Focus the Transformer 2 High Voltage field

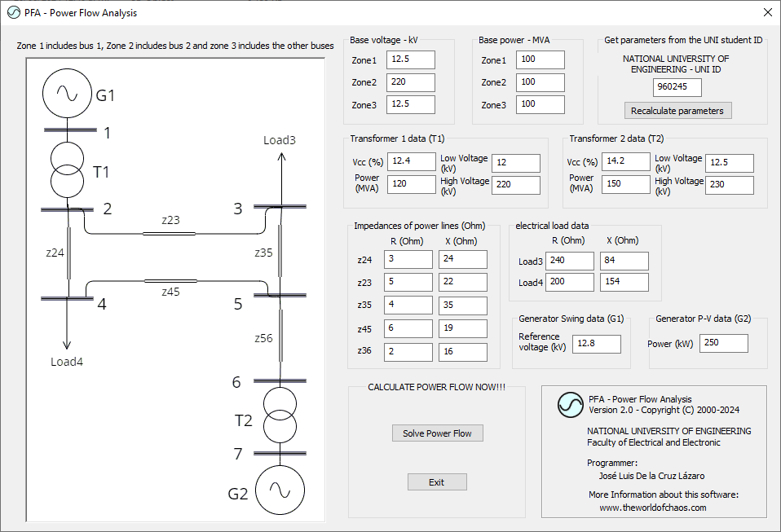coord(730,185)
